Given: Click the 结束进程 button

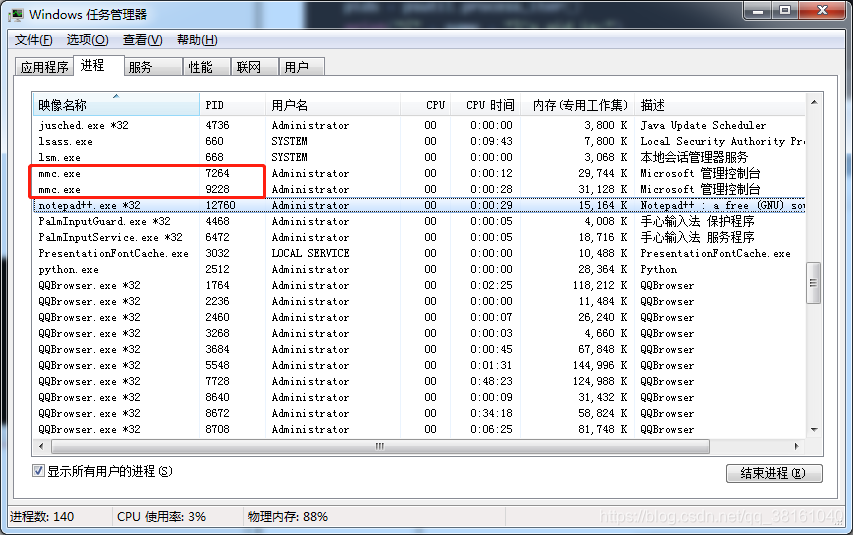Looking at the screenshot, I should (774, 473).
